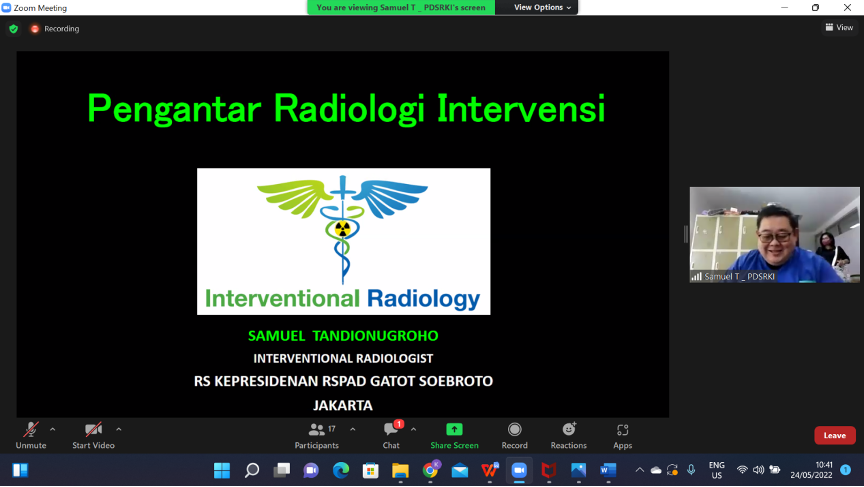Open the Chat panel

click(x=391, y=435)
